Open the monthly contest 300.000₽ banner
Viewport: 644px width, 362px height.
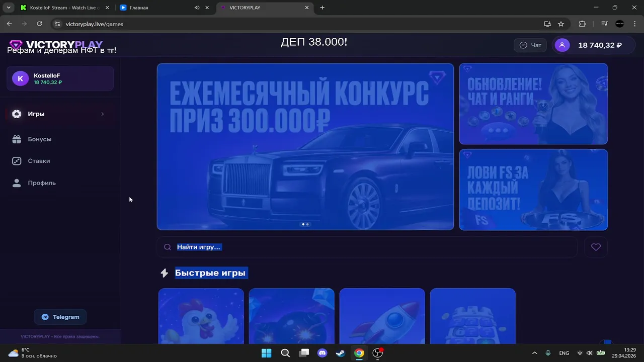[305, 146]
